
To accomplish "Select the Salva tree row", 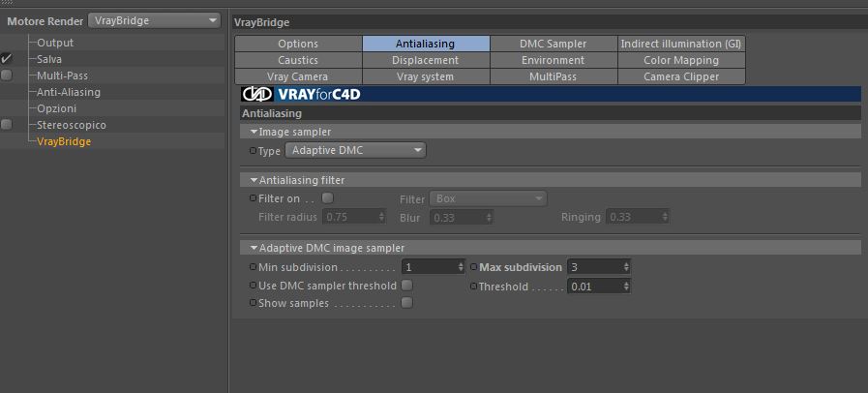I will click(49, 59).
